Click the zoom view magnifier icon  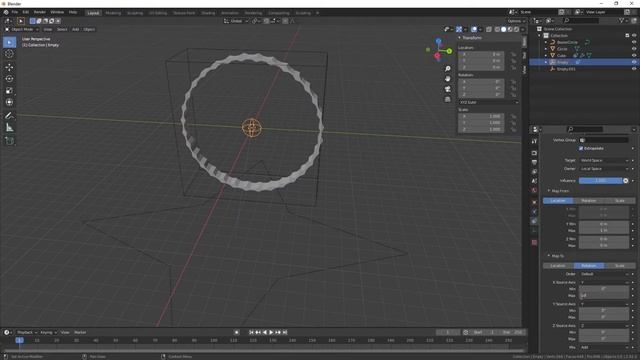click(x=447, y=69)
